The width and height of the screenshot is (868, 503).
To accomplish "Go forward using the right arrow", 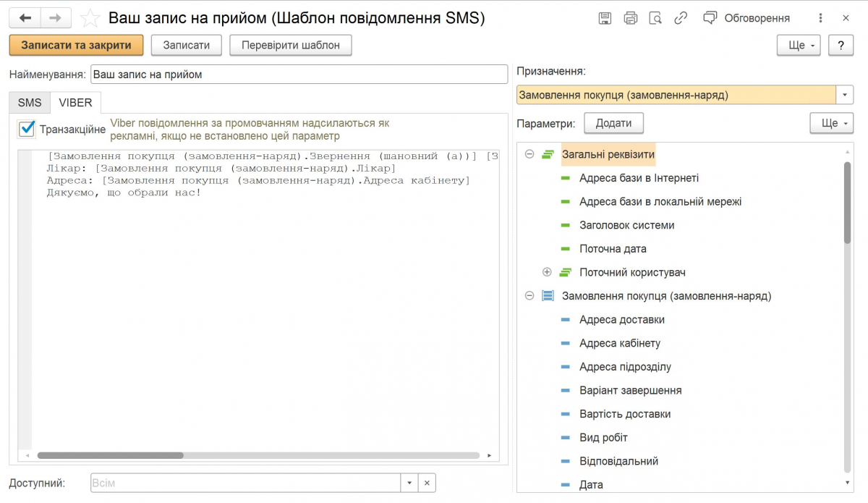I will pyautogui.click(x=56, y=18).
